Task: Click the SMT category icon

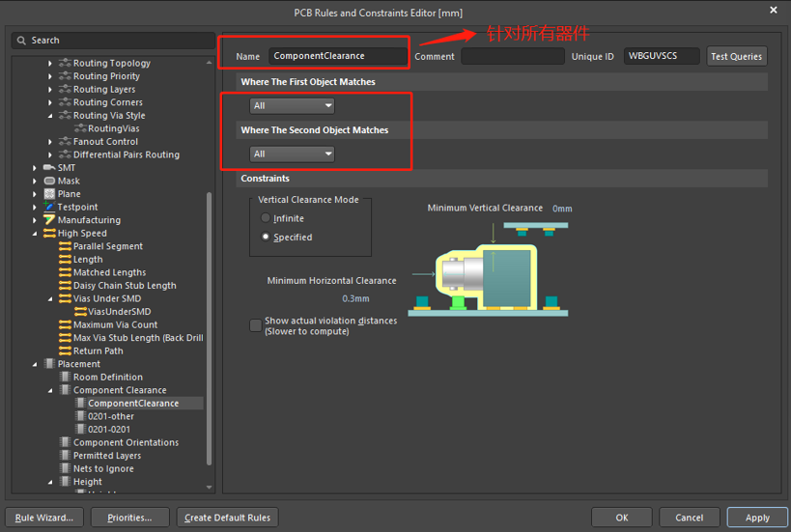Action: tap(49, 167)
